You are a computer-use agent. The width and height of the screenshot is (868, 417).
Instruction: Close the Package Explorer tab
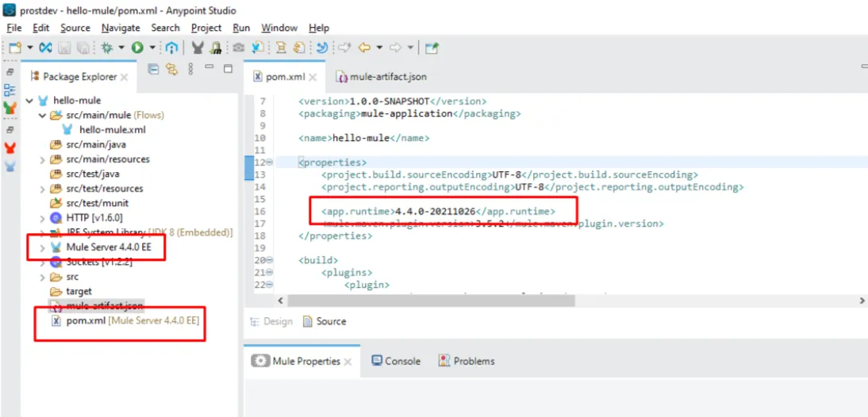pos(124,78)
